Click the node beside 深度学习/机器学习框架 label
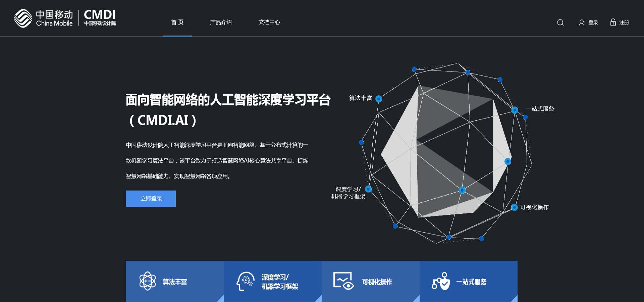 tap(368, 189)
